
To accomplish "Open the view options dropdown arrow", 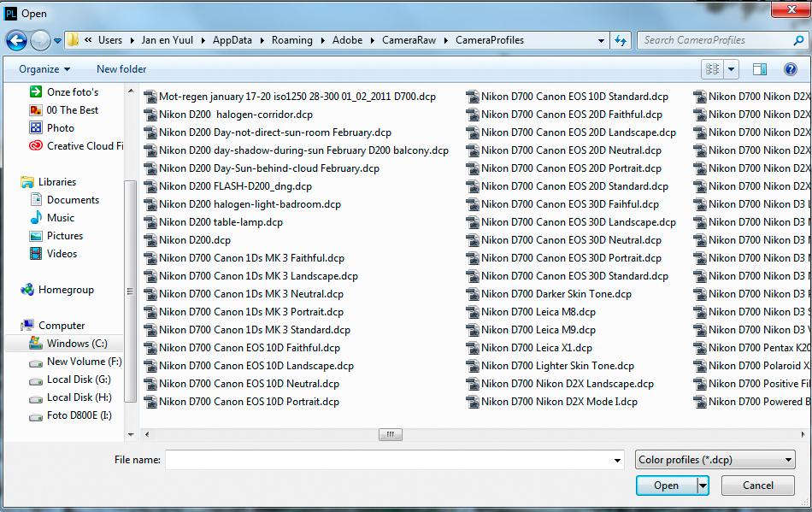I will click(731, 69).
